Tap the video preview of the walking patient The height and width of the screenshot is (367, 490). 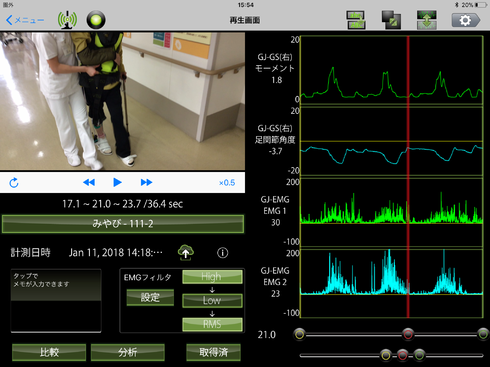tap(122, 101)
